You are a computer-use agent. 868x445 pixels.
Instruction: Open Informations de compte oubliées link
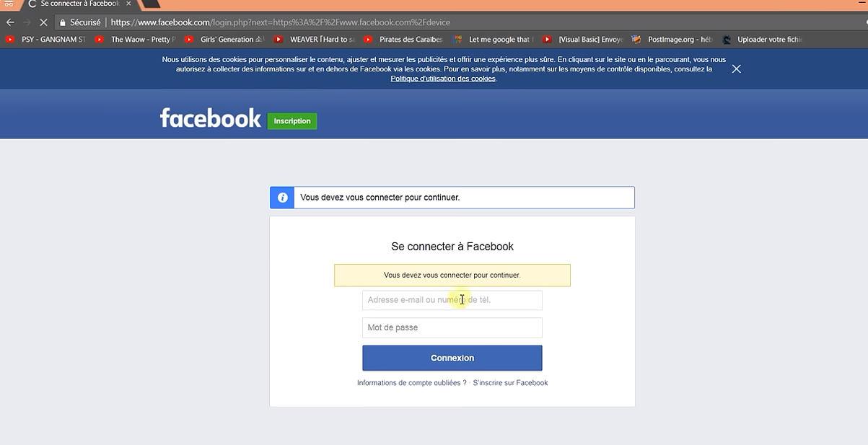click(411, 383)
